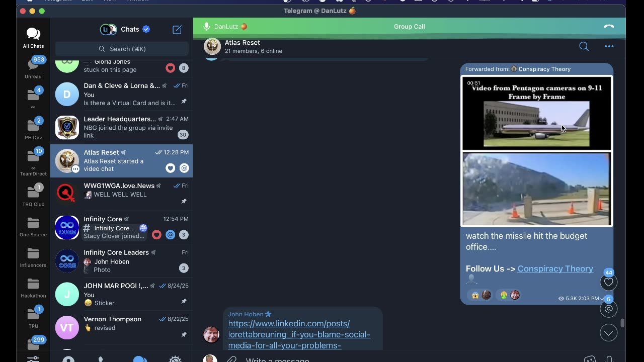Open the three-dot more options menu
The image size is (644, 362).
point(609,46)
